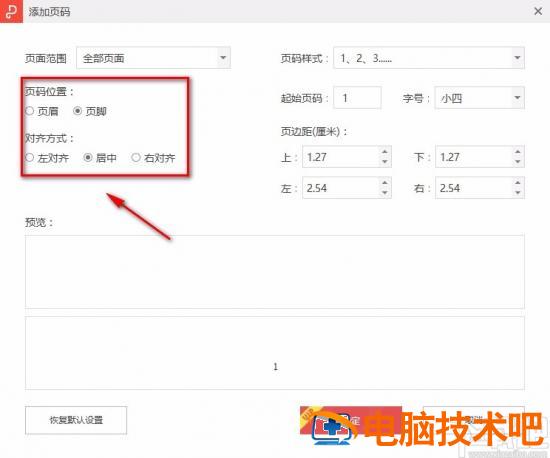Click the 右 margin value field
The width and height of the screenshot is (550, 458).
474,188
